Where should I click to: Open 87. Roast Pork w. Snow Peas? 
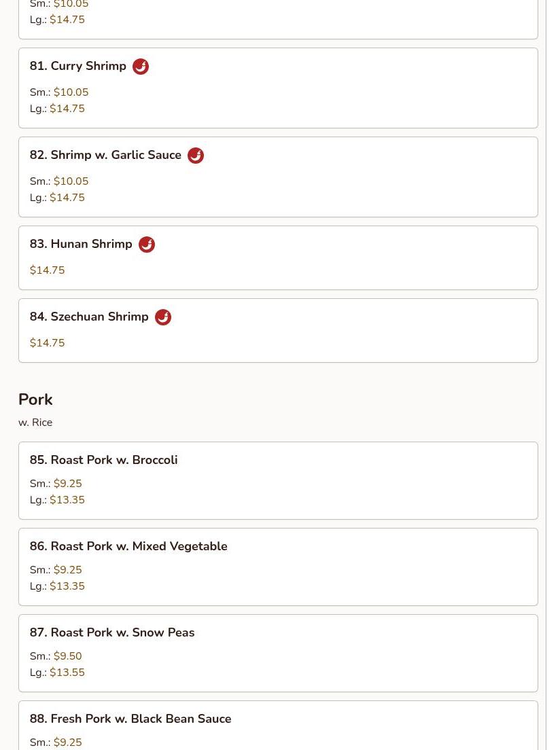(x=278, y=653)
